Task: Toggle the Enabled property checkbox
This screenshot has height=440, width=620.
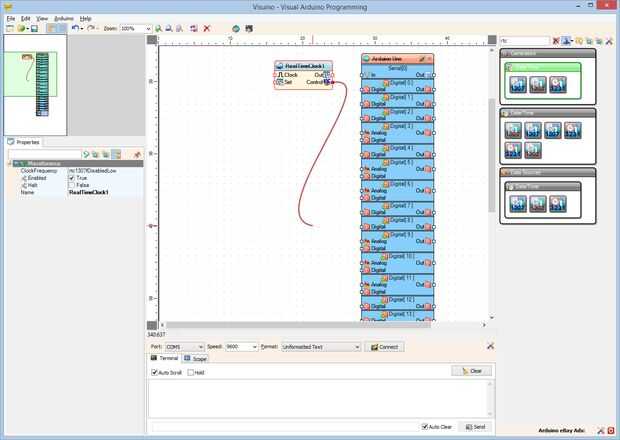Action: pos(72,178)
